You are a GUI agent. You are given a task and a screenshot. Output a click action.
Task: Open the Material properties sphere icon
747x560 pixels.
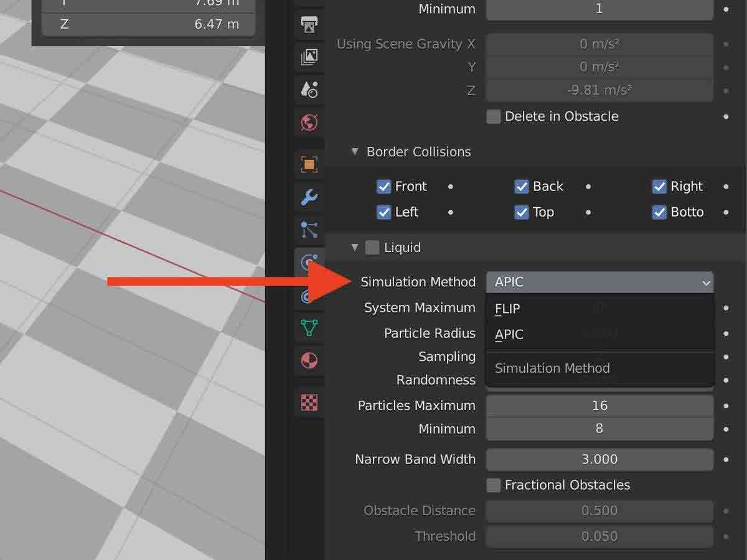pos(309,360)
